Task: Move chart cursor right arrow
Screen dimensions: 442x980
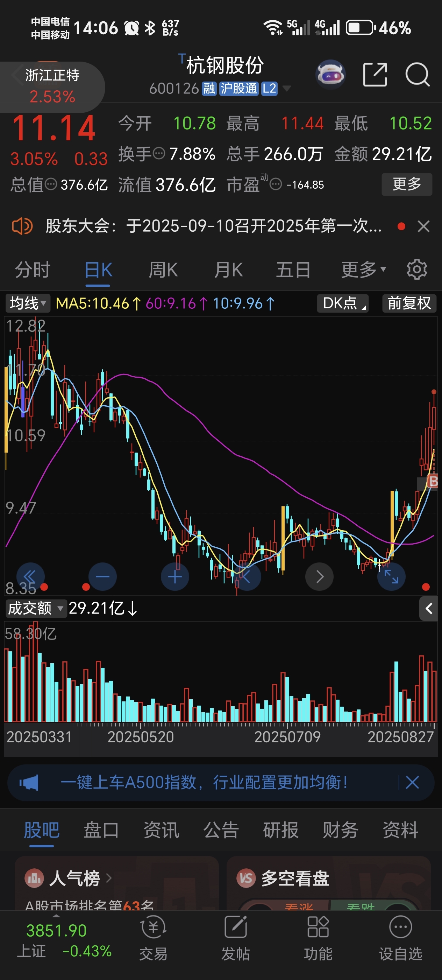Action: [x=319, y=577]
